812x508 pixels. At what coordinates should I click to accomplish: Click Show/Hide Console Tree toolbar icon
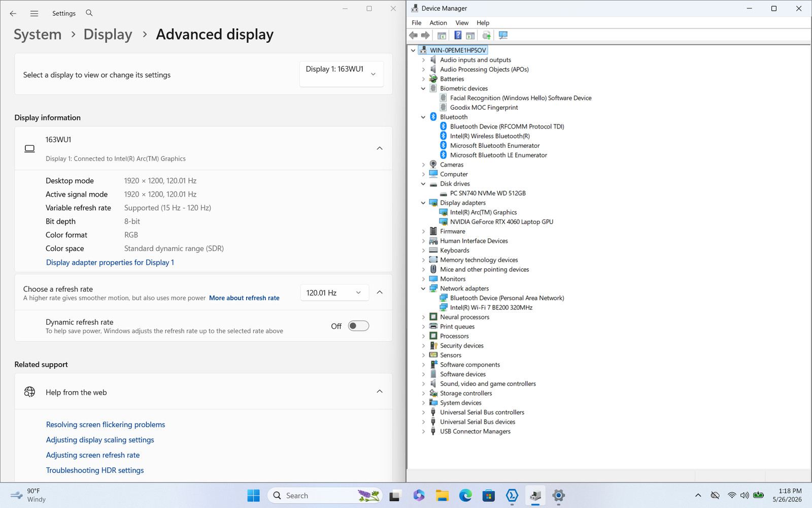click(x=442, y=35)
